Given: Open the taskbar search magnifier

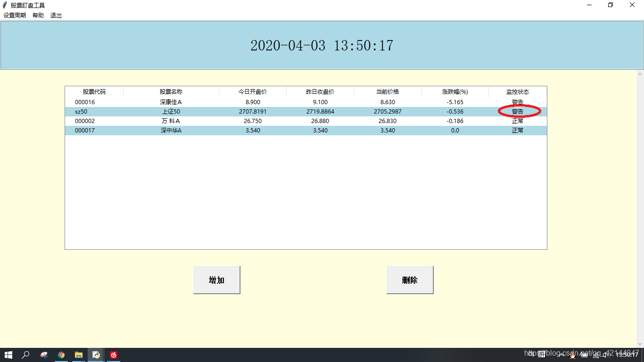Looking at the screenshot, I should pyautogui.click(x=26, y=355).
